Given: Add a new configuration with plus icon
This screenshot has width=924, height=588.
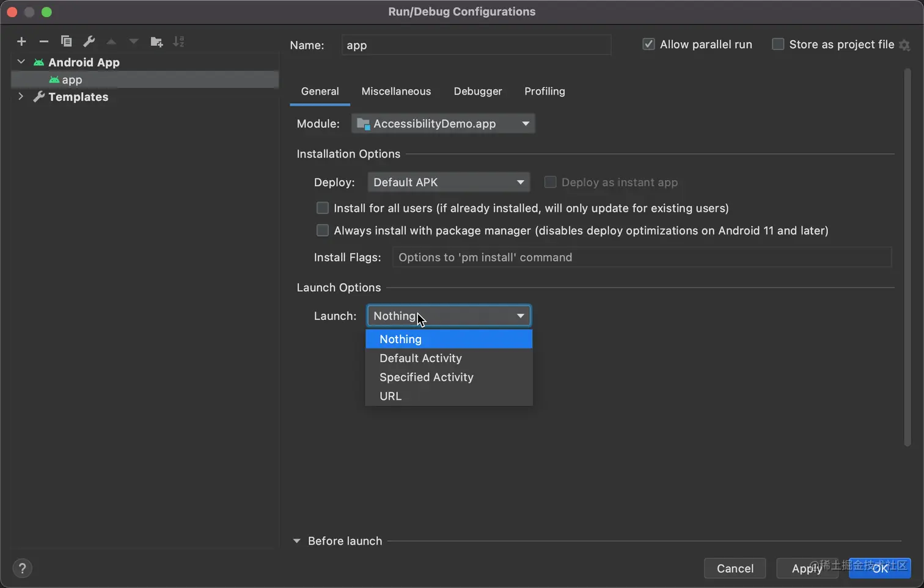Looking at the screenshot, I should point(21,42).
